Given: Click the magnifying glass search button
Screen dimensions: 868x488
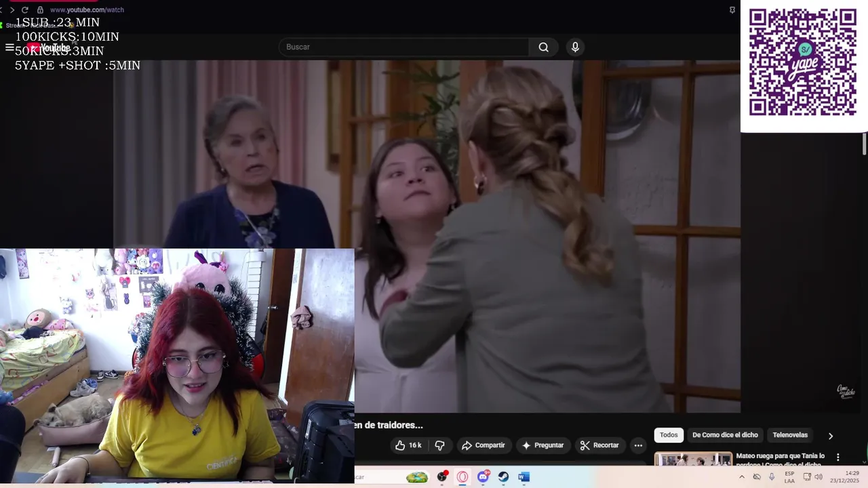Looking at the screenshot, I should click(543, 47).
